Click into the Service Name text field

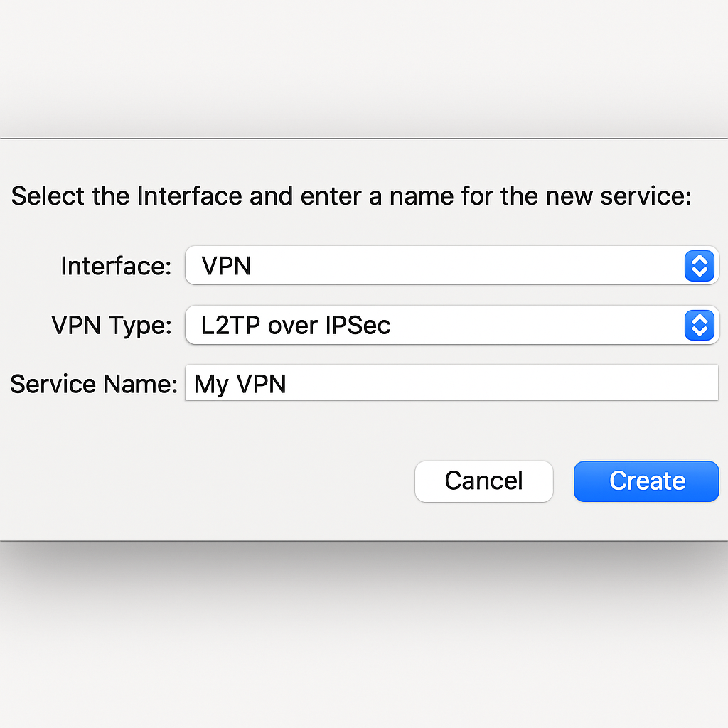coord(451,384)
